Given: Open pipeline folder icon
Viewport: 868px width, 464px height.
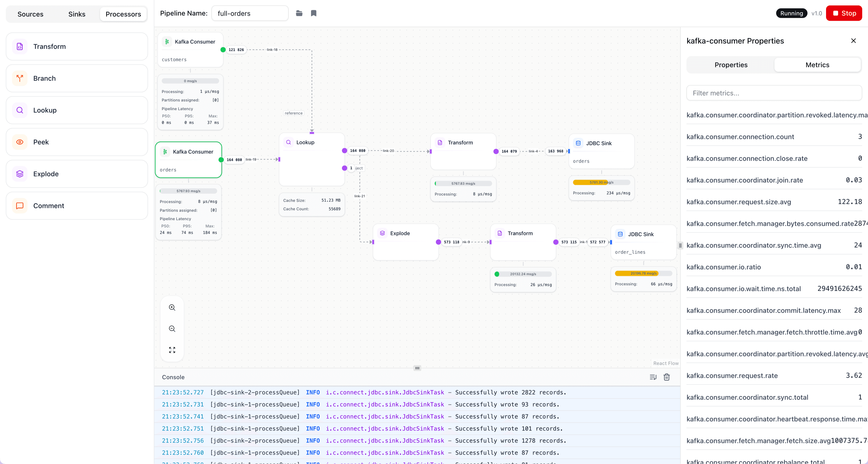Looking at the screenshot, I should [x=299, y=13].
